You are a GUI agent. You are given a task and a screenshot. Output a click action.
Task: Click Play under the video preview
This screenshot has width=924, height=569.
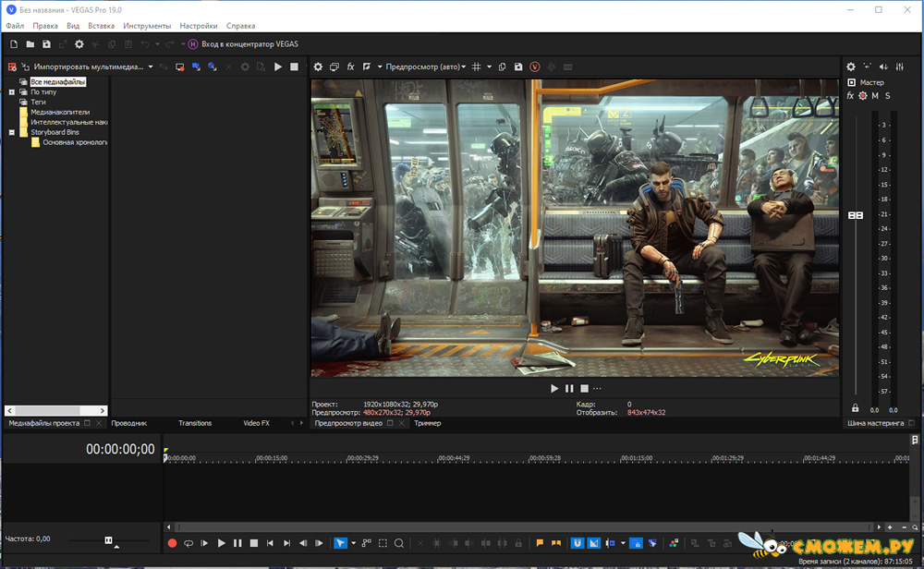553,389
